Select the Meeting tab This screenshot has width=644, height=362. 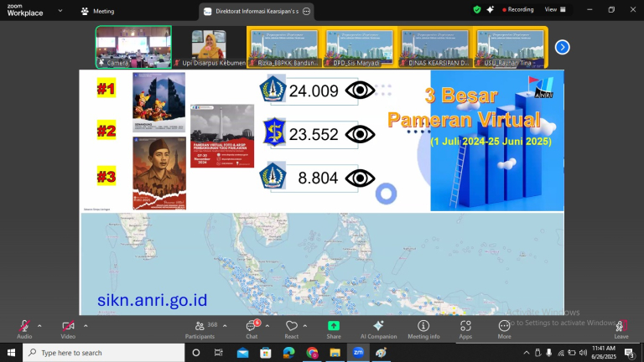point(98,11)
